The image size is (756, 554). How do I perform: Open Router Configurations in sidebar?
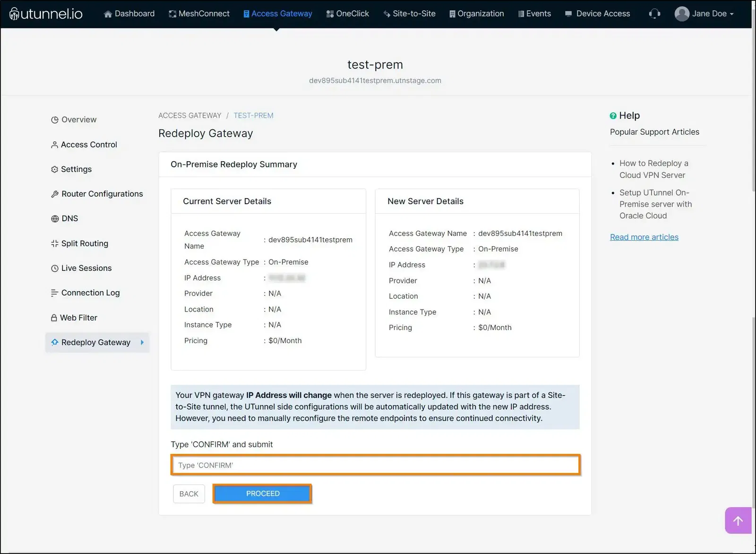(96, 194)
